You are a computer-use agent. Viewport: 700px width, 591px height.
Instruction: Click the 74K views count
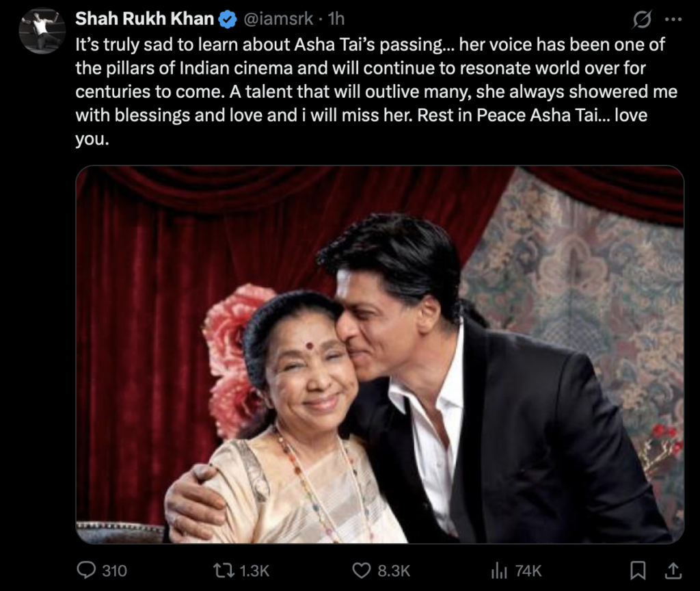[x=528, y=570]
